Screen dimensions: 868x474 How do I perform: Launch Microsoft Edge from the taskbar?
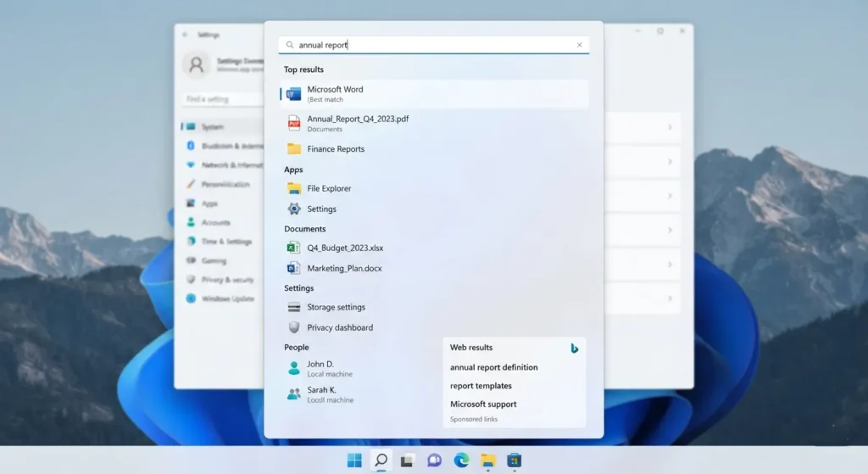pos(461,460)
